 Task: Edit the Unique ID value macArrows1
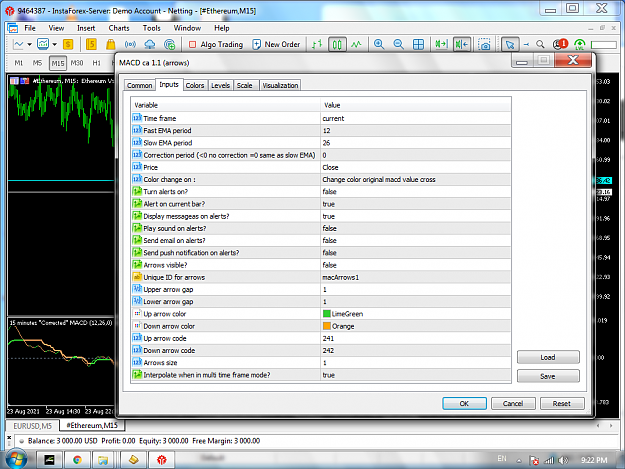416,277
